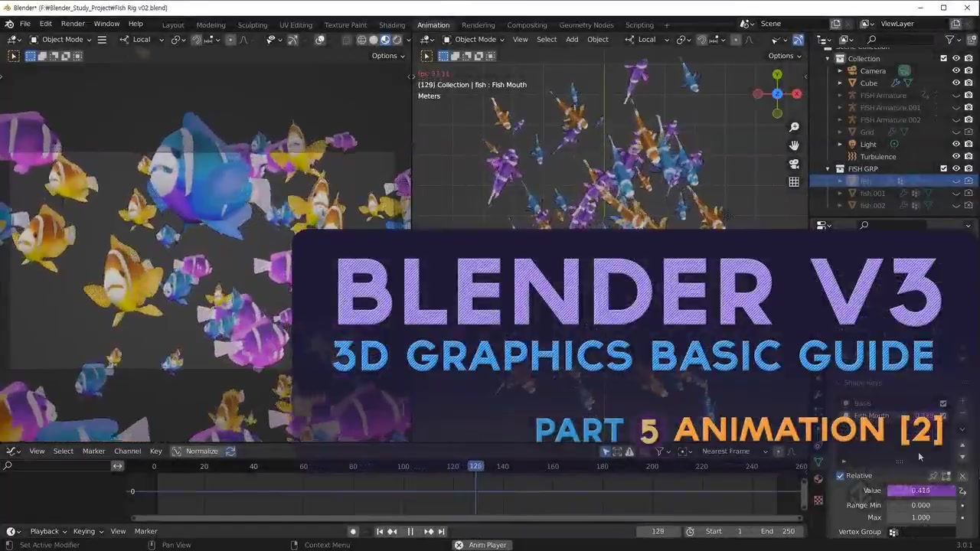Jump to the timeline's first frame
The height and width of the screenshot is (551, 980).
coord(380,531)
